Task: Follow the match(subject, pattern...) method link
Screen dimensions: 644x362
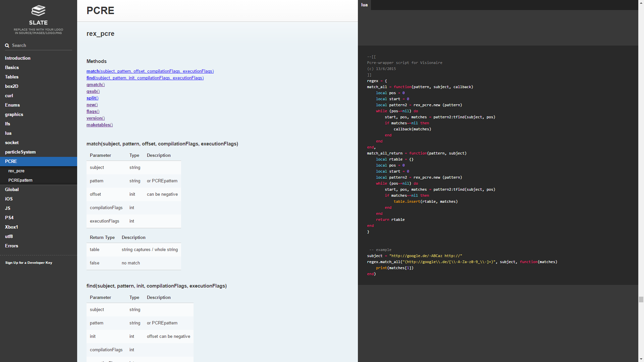Action: pyautogui.click(x=150, y=71)
